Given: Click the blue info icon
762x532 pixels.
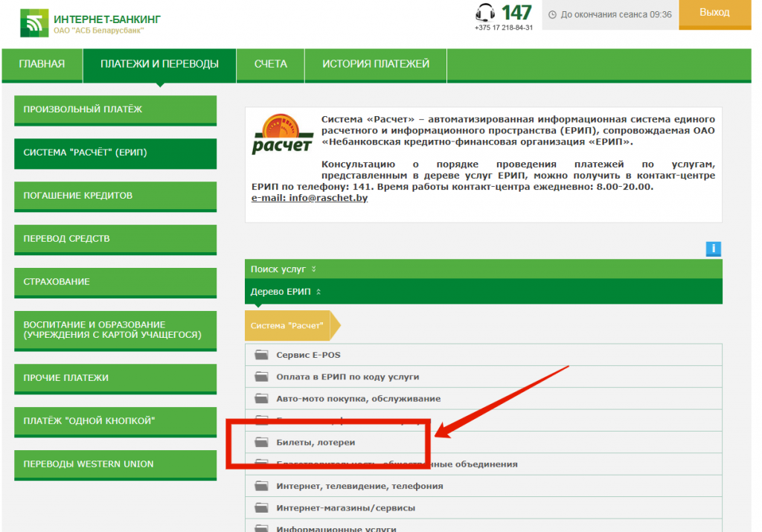Looking at the screenshot, I should (713, 249).
